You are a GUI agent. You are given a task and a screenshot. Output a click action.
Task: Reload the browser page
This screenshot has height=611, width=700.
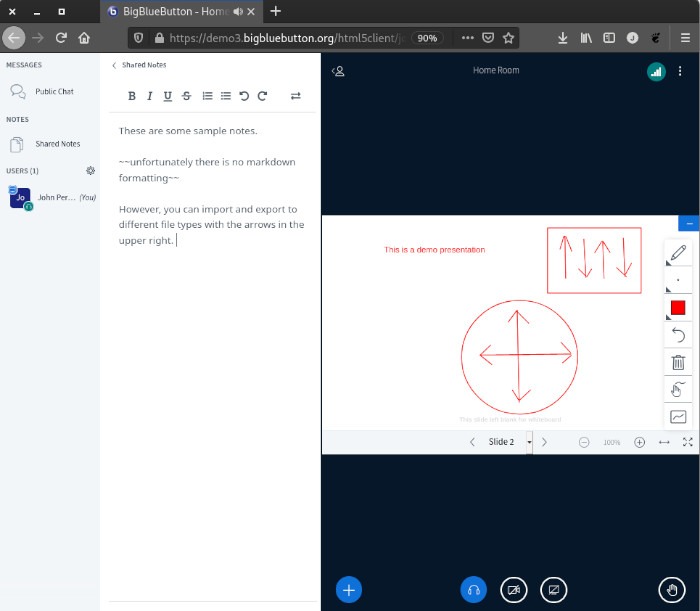tap(61, 38)
